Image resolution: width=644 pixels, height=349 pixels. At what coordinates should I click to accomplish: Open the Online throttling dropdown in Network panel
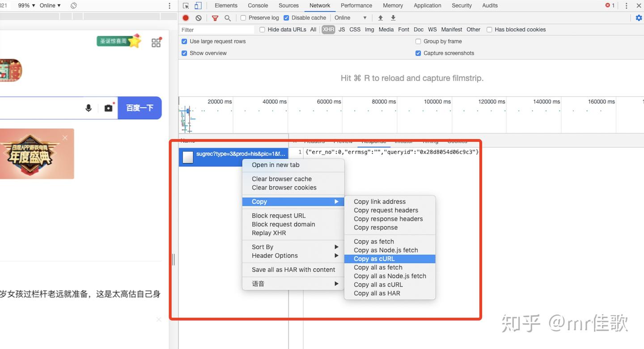point(351,18)
